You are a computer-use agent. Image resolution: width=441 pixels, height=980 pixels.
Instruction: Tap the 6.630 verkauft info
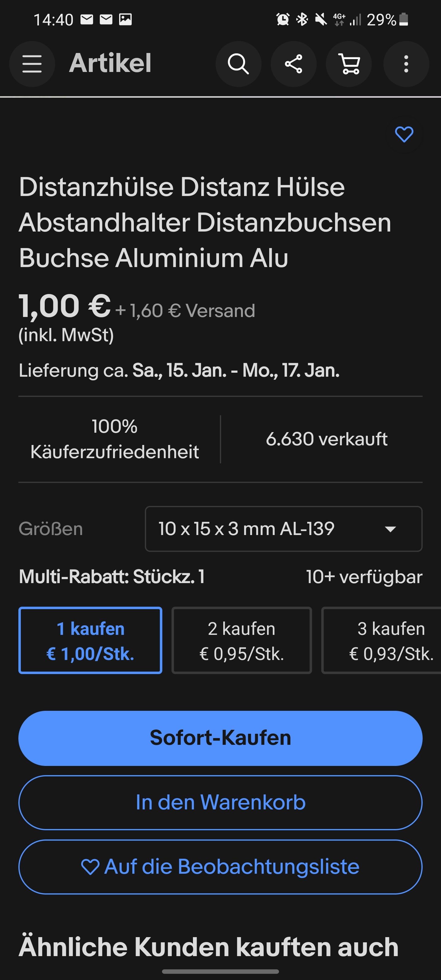326,439
